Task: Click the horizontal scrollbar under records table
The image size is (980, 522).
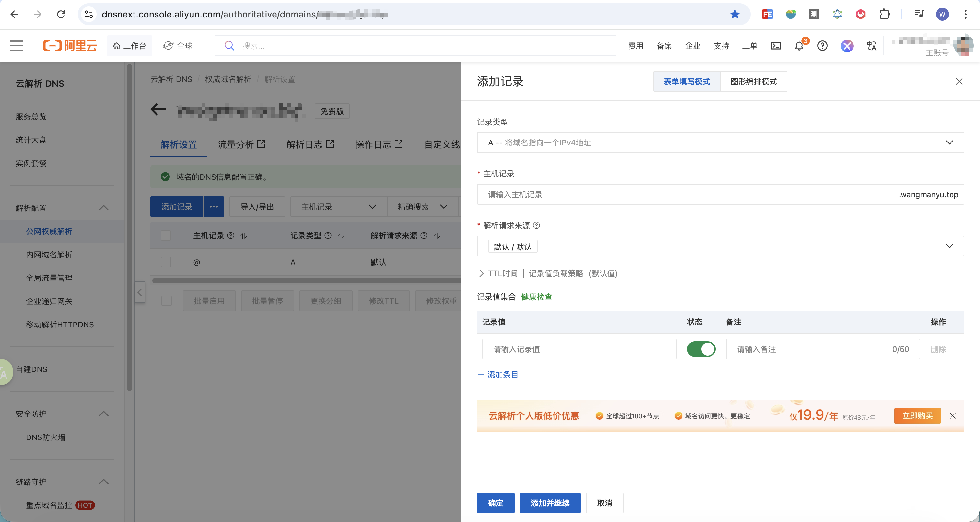Action: coord(306,281)
